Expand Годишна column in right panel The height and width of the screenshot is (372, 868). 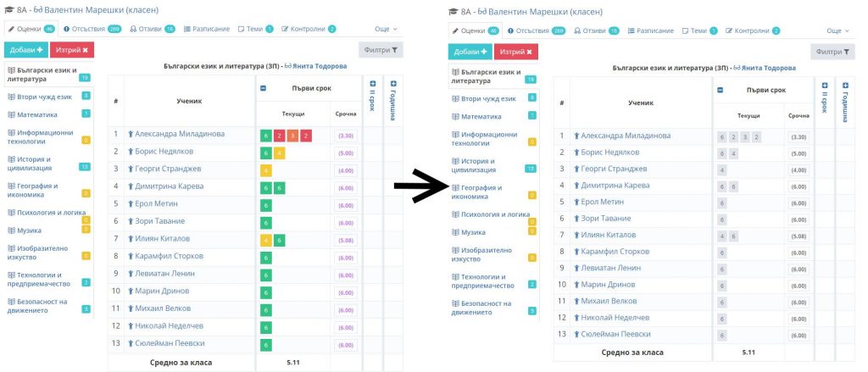844,86
